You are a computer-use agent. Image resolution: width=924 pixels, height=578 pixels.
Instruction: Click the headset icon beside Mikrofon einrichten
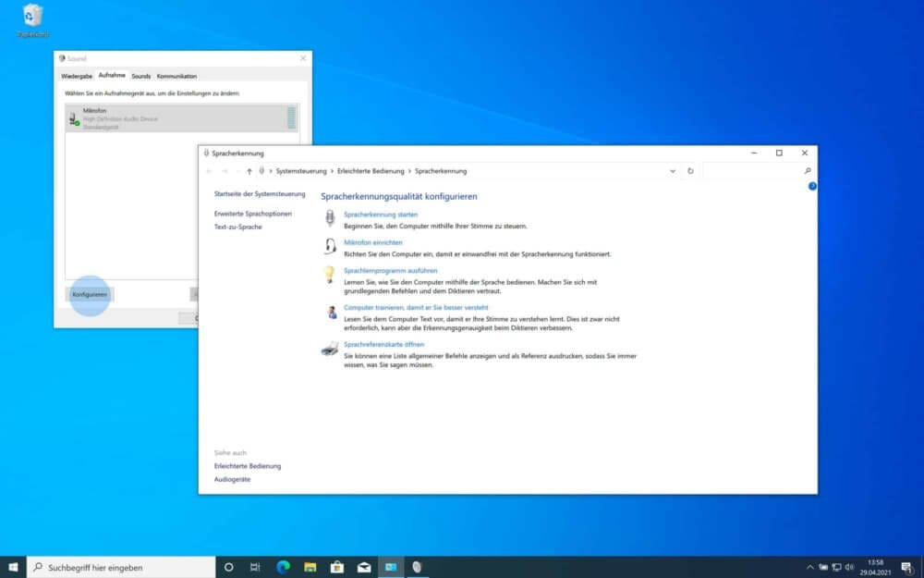(x=330, y=246)
